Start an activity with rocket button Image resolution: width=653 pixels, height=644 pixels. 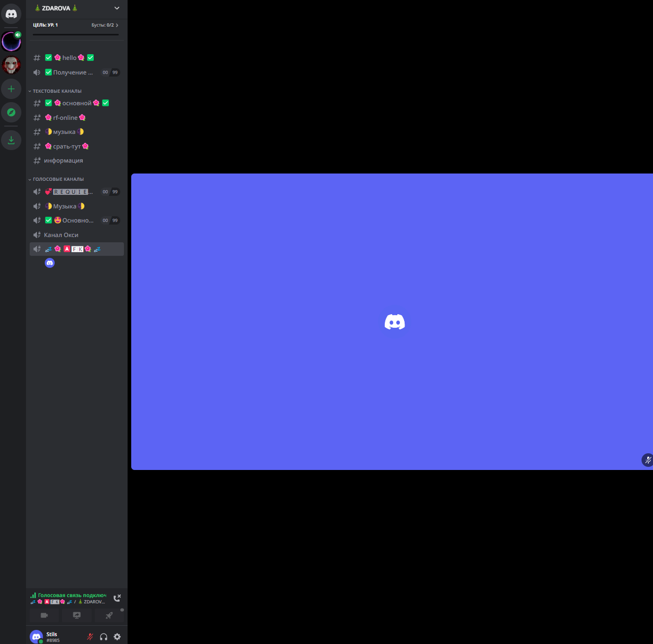point(109,615)
